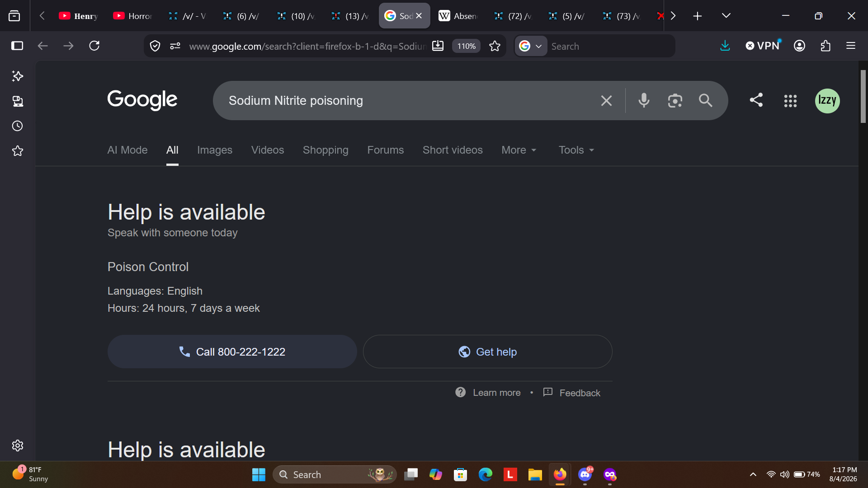868x488 pixels.
Task: Select the Short videos tab
Action: click(x=453, y=150)
